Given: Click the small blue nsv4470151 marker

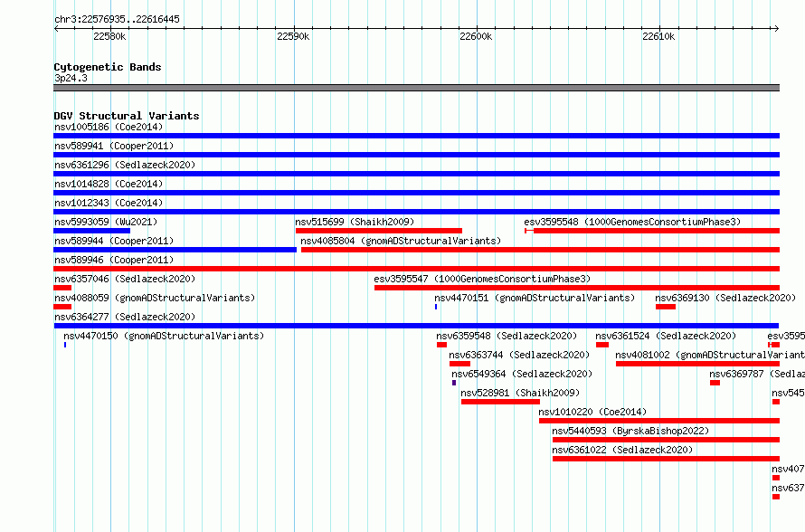Looking at the screenshot, I should [x=436, y=307].
